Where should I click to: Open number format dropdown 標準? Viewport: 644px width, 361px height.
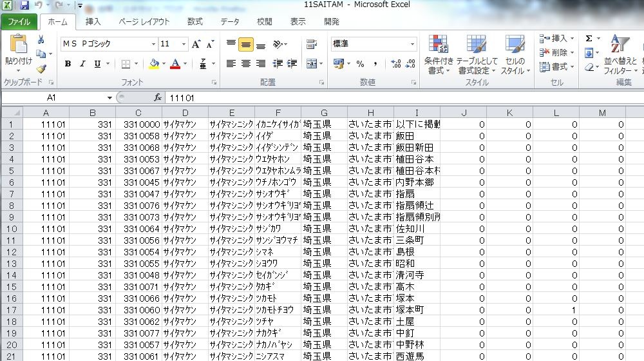click(x=412, y=44)
